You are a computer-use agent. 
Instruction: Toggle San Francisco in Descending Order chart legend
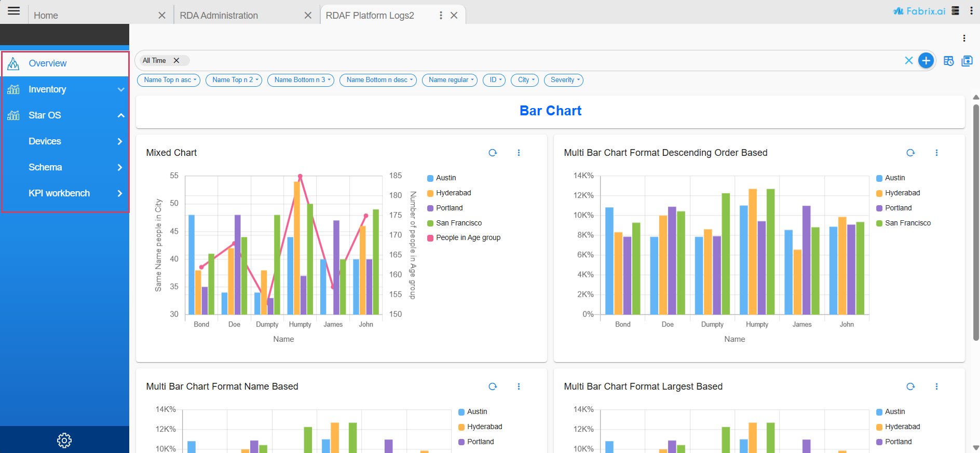(907, 223)
